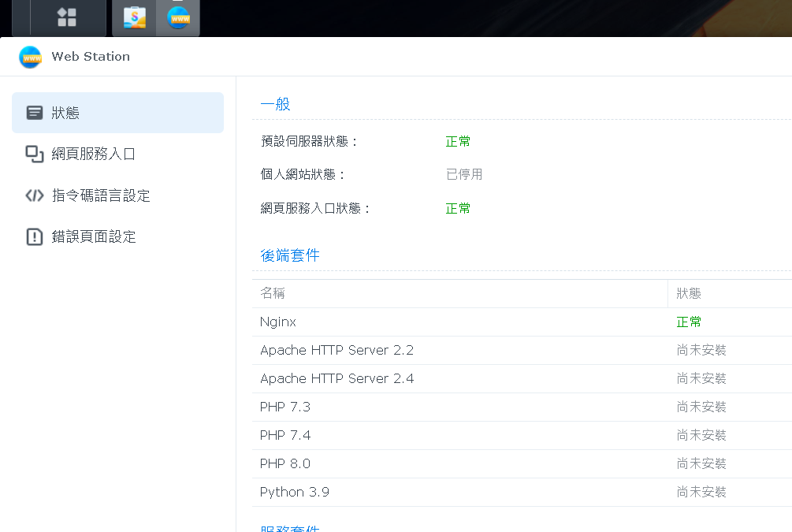Open Package Center from the taskbar

(x=135, y=17)
